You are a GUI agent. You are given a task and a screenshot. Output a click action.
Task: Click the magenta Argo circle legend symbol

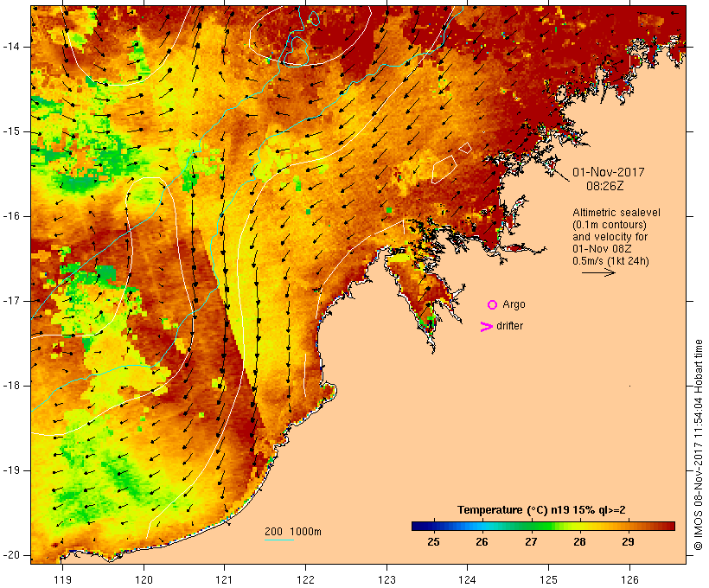coord(493,305)
